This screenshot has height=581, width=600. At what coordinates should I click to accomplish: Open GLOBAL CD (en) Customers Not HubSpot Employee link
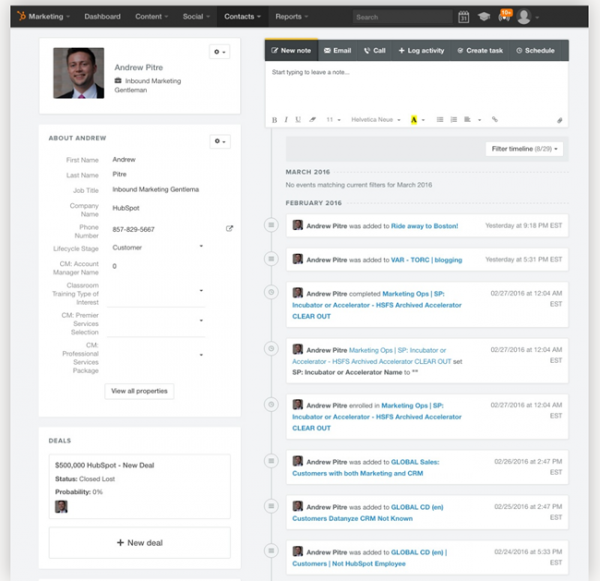370,558
